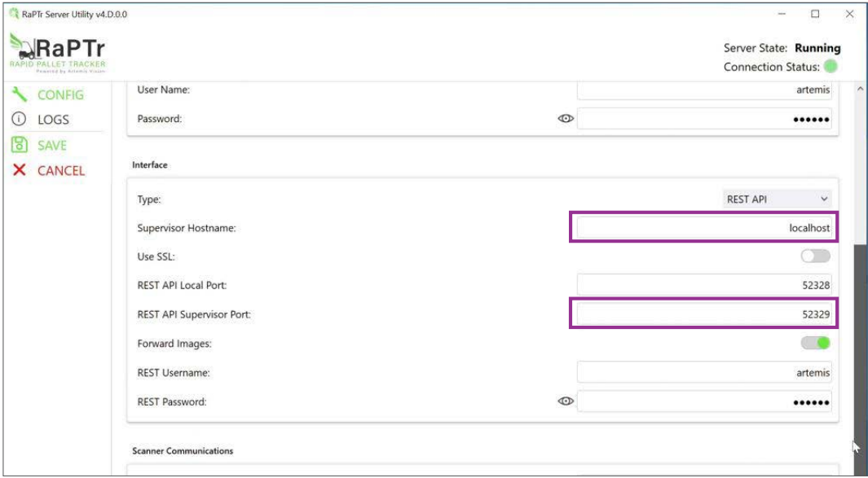Reveal Password using top eye icon
This screenshot has height=478, width=868.
[566, 119]
